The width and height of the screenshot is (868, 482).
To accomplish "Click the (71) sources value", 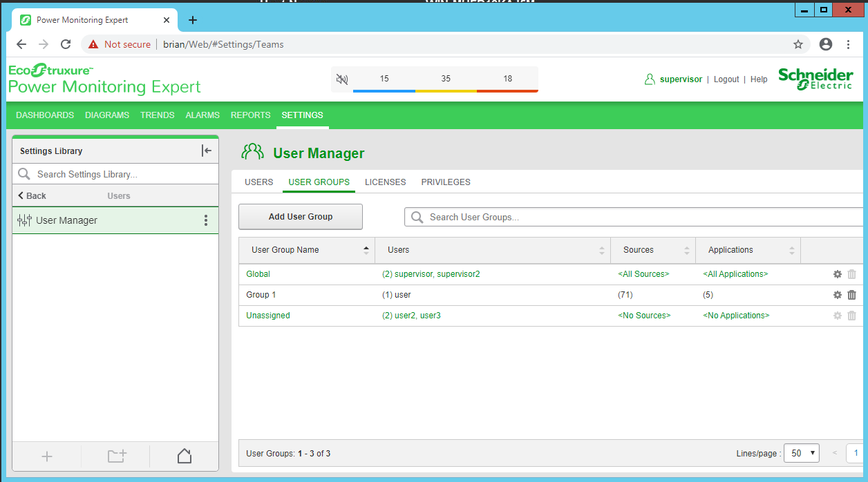I will (625, 295).
